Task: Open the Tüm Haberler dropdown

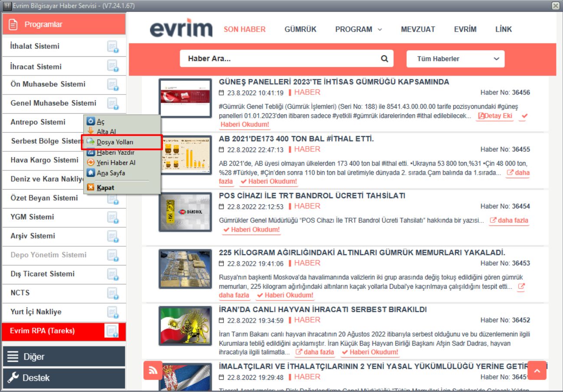Action: (455, 59)
